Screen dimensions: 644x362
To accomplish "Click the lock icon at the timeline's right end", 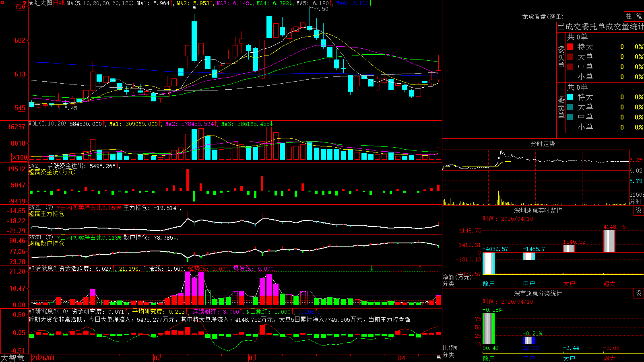I will 438,357.
